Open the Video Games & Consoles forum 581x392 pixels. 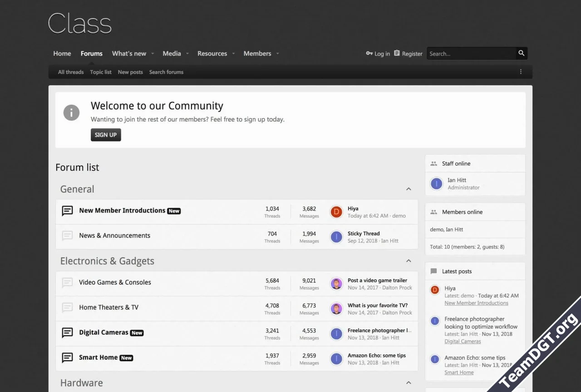[115, 282]
